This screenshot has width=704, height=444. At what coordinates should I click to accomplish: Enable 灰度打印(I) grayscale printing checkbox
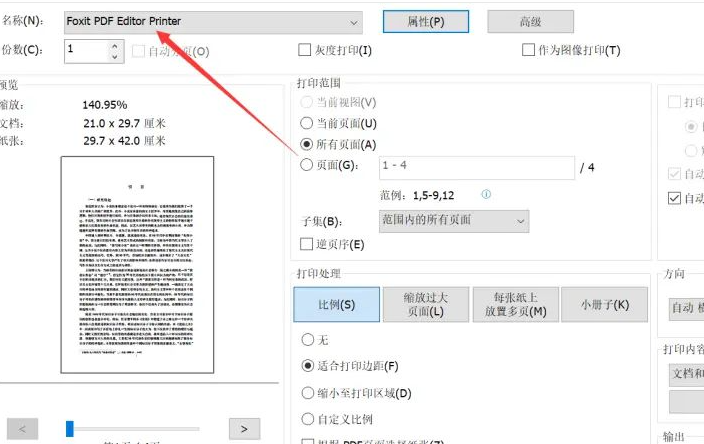[305, 50]
